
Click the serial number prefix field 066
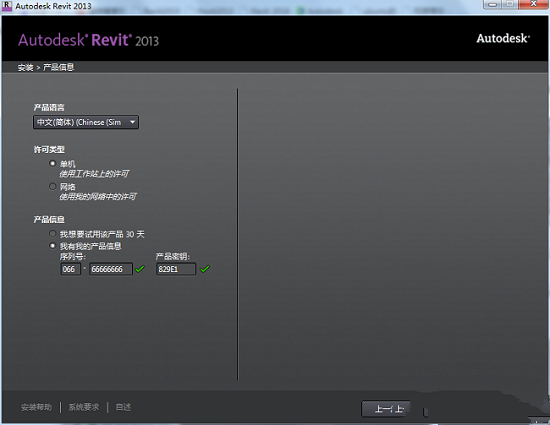coord(71,269)
